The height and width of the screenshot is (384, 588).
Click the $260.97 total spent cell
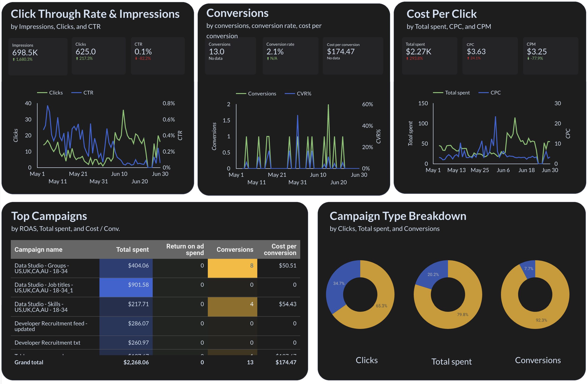tap(126, 343)
